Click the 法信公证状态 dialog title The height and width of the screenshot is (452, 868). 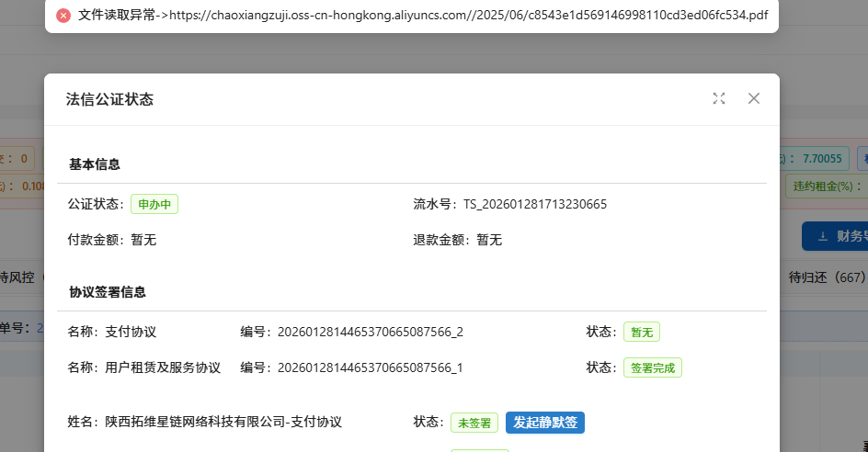pyautogui.click(x=109, y=99)
